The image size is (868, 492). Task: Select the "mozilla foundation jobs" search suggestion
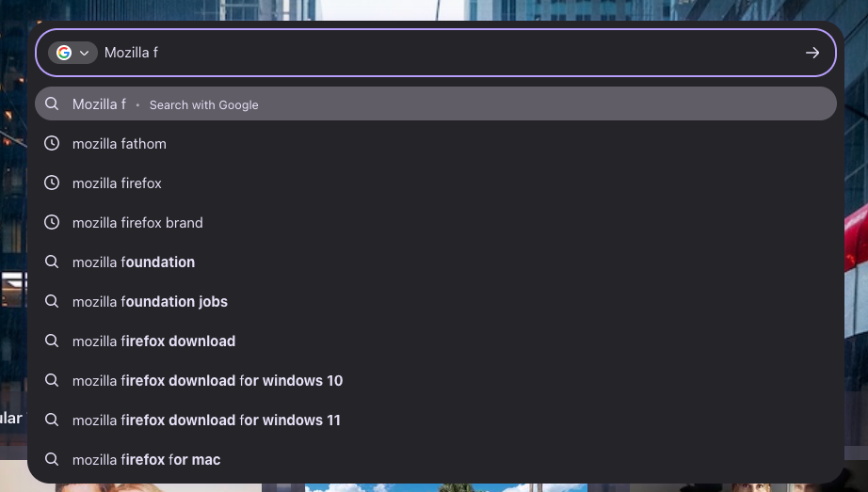coord(436,301)
